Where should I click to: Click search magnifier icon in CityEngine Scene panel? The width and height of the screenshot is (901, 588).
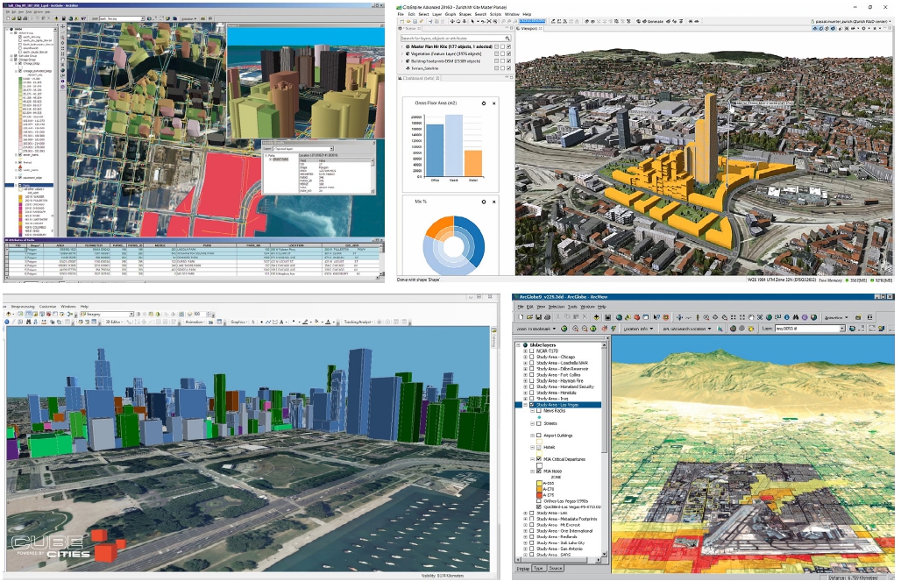[507, 38]
